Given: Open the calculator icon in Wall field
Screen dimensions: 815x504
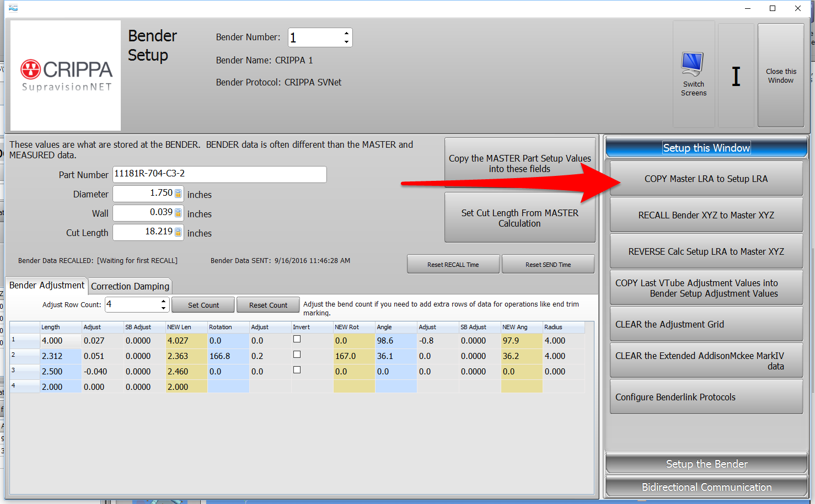Looking at the screenshot, I should click(x=178, y=213).
